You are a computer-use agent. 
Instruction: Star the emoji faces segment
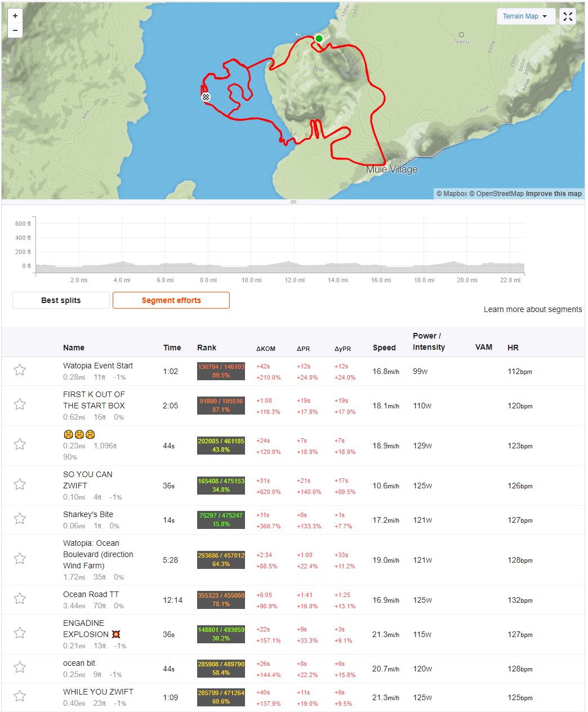click(20, 444)
